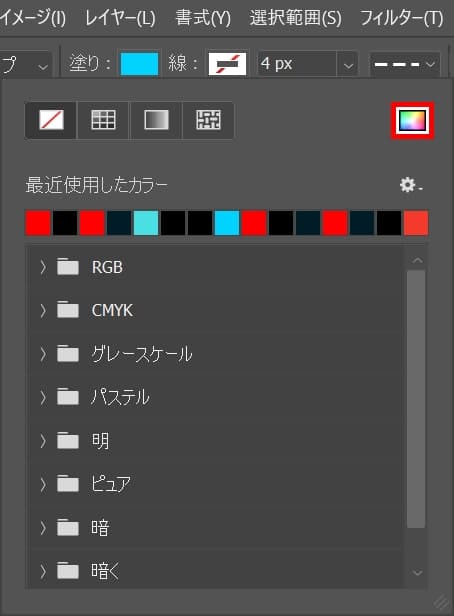Open the レイヤー(L) menu
The height and width of the screenshot is (616, 454).
pyautogui.click(x=120, y=18)
